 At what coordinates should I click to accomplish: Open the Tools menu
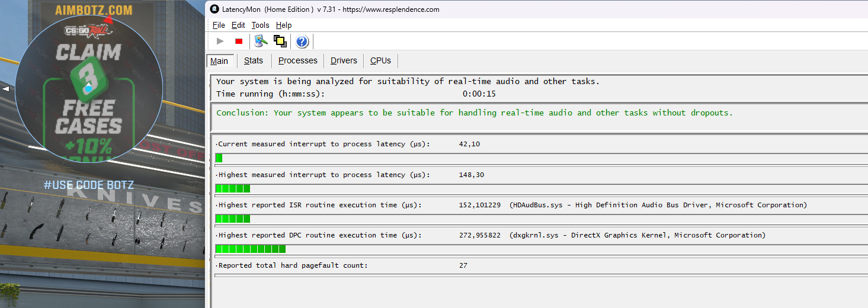pos(260,25)
